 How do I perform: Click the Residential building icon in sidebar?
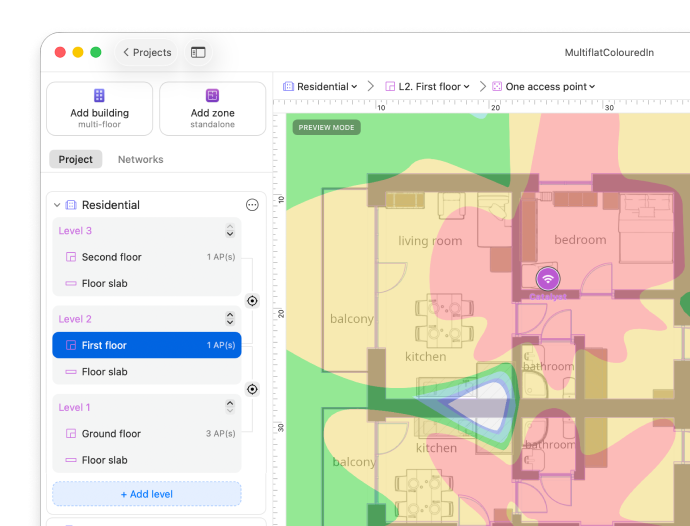pos(71,205)
